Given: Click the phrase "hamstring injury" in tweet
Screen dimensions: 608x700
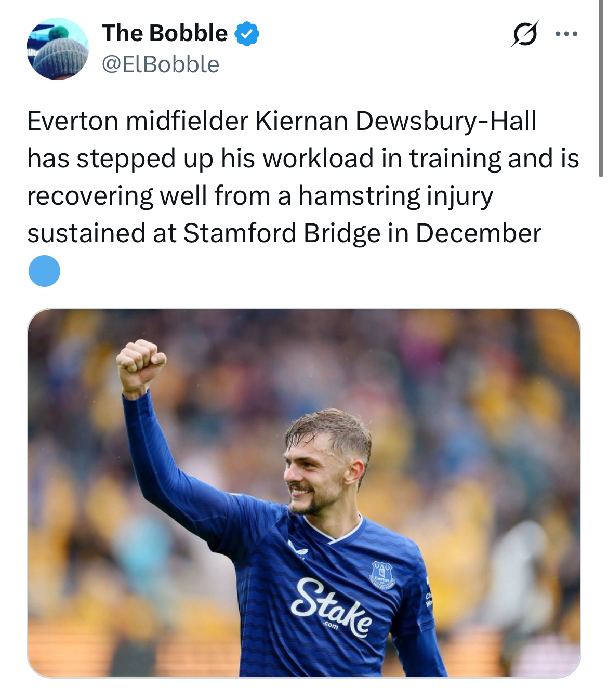Looking at the screenshot, I should pos(395,196).
